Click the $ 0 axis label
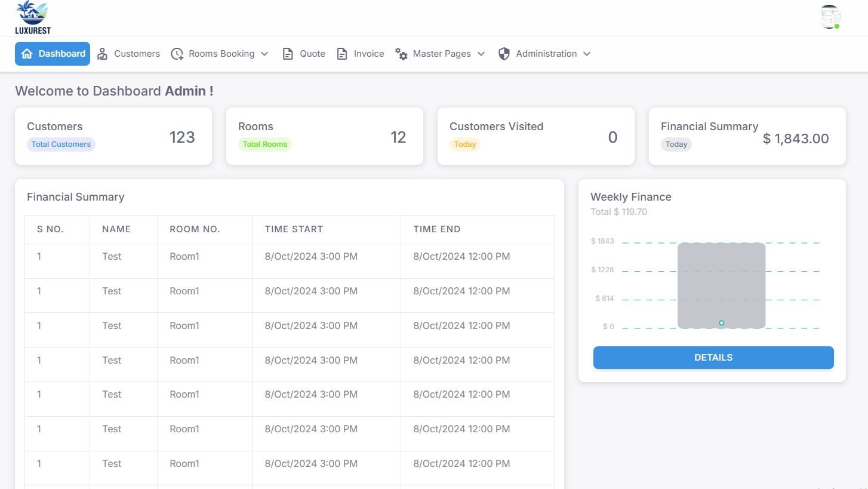868x489 pixels. click(x=608, y=327)
